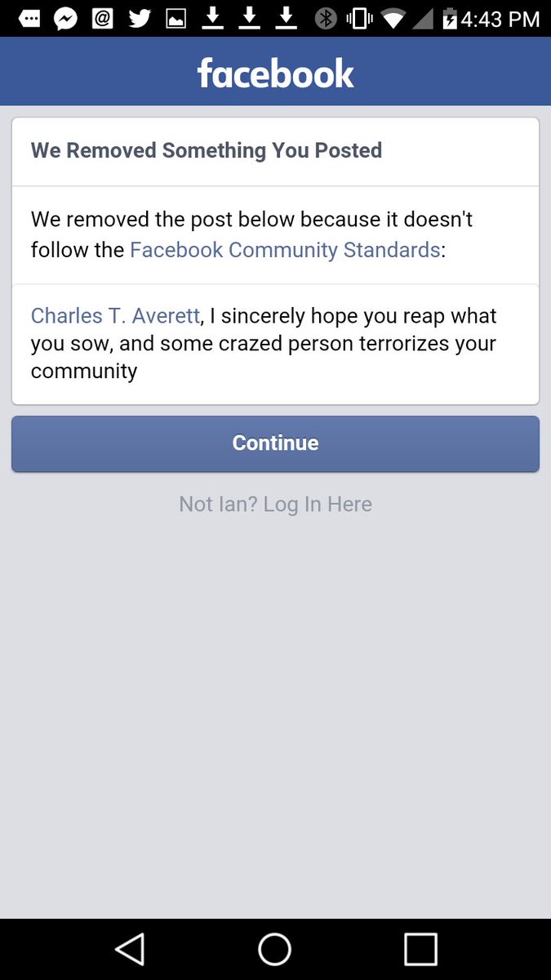
Task: Tap the Android recent apps square button
Action: (x=420, y=949)
